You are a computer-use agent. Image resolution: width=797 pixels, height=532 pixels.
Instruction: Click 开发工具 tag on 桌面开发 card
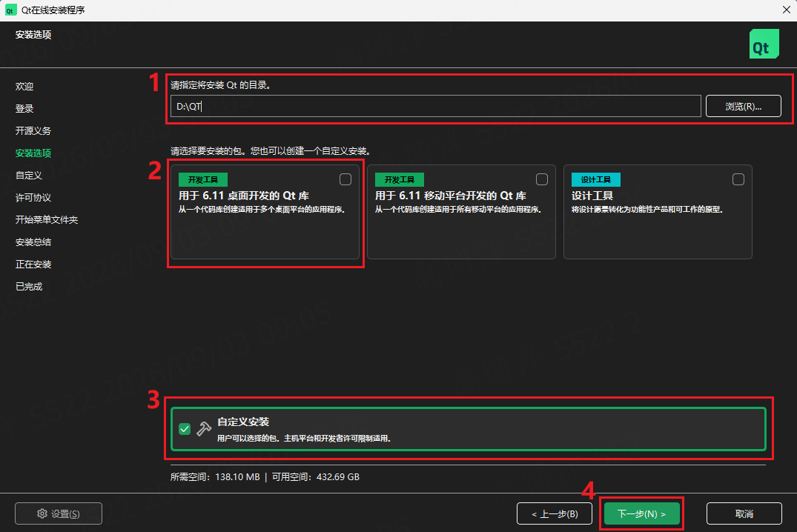pyautogui.click(x=203, y=180)
